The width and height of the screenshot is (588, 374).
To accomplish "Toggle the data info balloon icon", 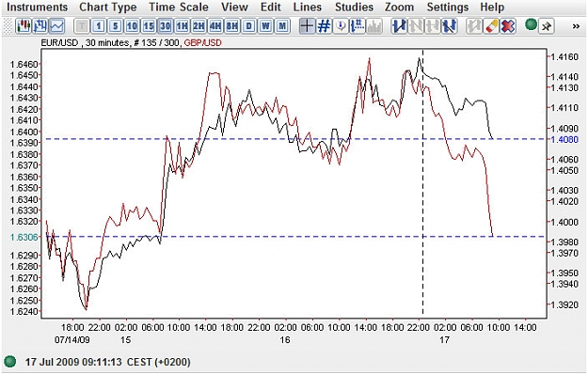I will (341, 26).
